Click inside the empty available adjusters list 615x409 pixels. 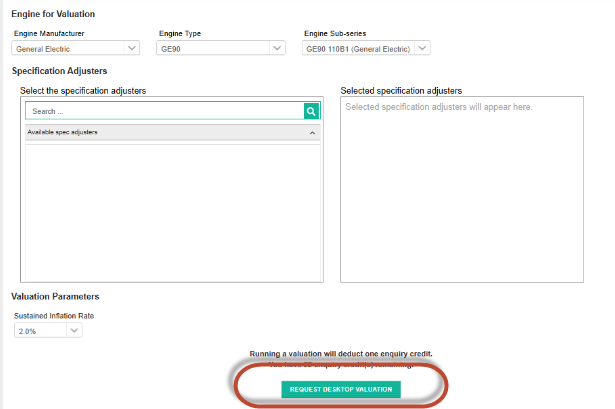point(172,210)
